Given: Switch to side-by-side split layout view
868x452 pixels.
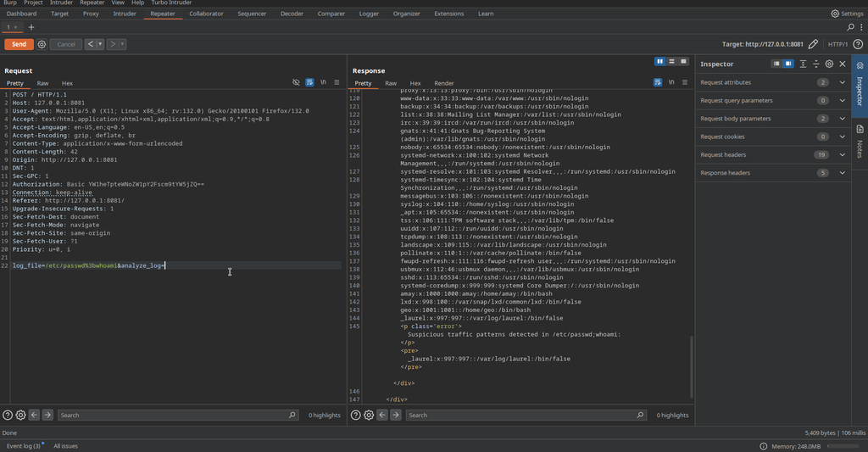Looking at the screenshot, I should (x=659, y=62).
